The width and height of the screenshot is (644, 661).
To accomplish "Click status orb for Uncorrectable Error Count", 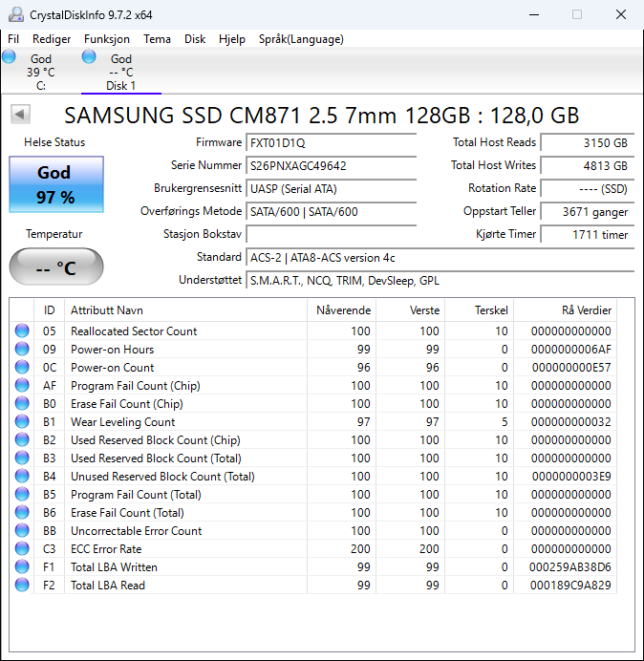I will pos(22,530).
